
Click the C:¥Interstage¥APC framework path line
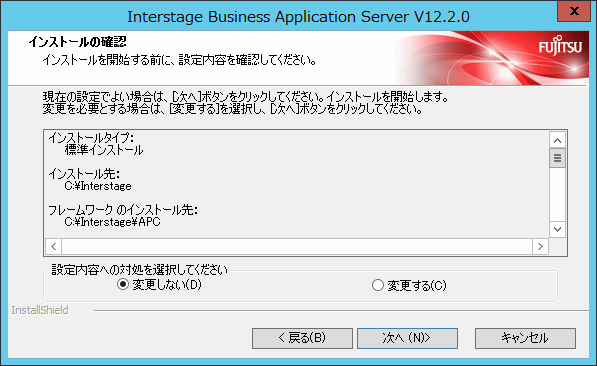point(112,222)
